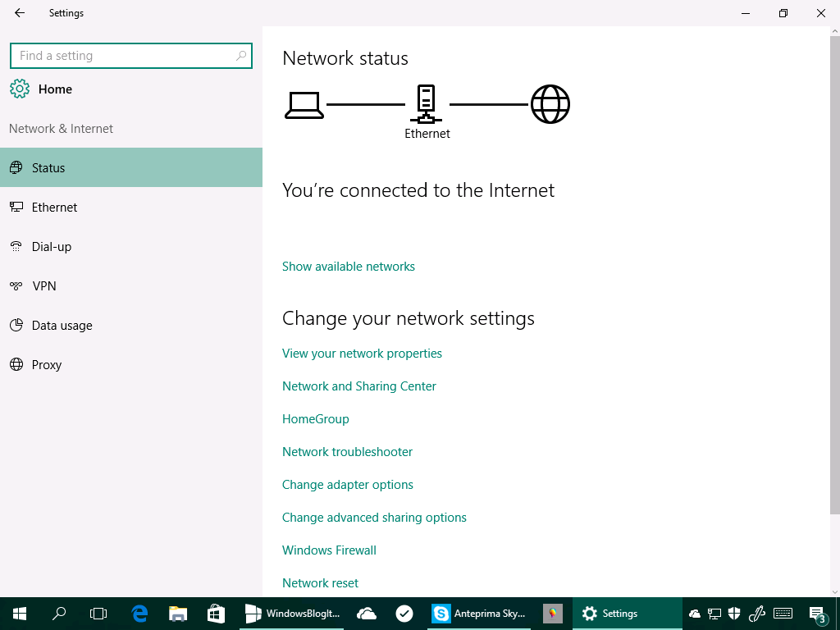Viewport: 840px width, 630px height.
Task: Open Home via the gear icon
Action: tap(20, 89)
